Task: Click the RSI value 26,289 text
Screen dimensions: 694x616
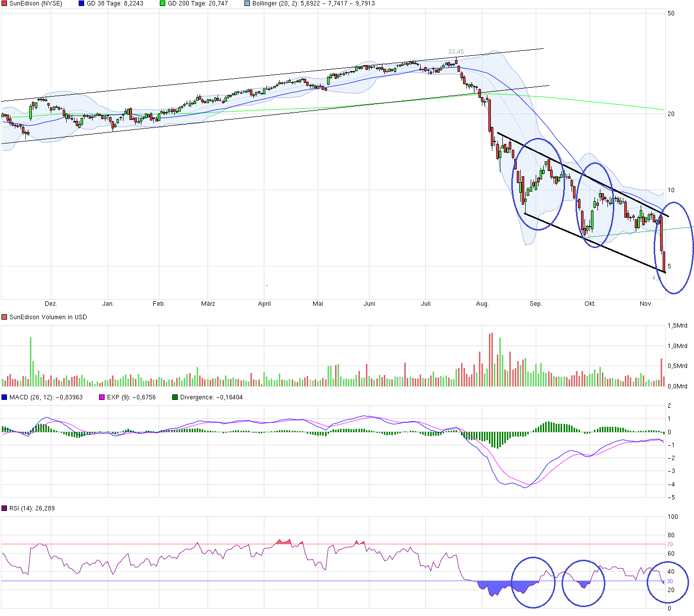Action: coord(44,508)
